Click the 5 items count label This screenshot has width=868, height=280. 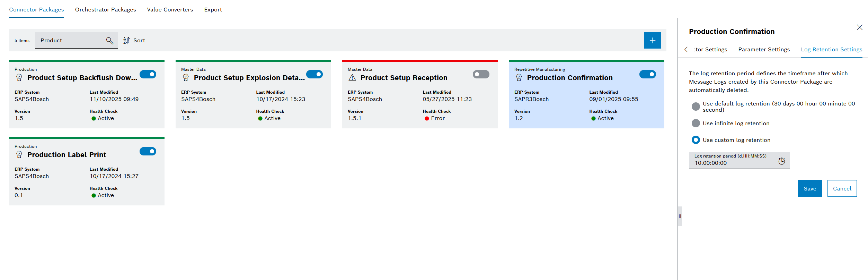click(22, 41)
